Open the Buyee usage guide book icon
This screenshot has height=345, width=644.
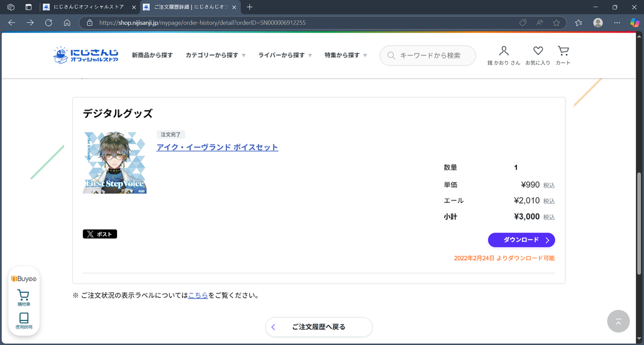(x=24, y=317)
